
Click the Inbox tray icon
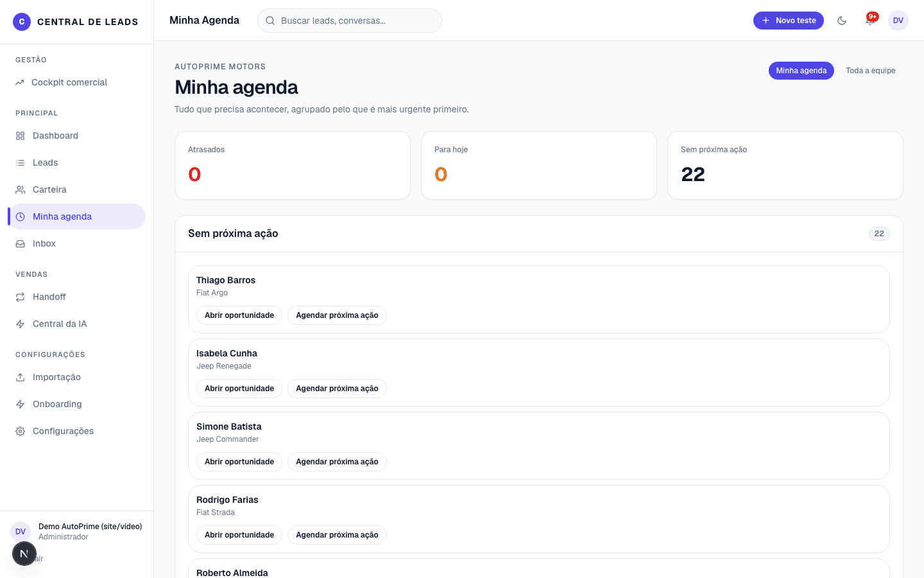[21, 243]
